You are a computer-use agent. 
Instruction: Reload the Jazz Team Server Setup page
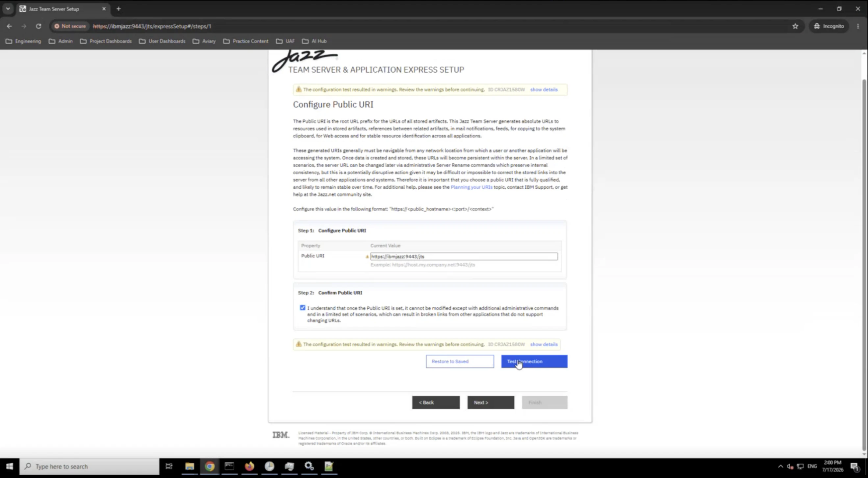[38, 26]
